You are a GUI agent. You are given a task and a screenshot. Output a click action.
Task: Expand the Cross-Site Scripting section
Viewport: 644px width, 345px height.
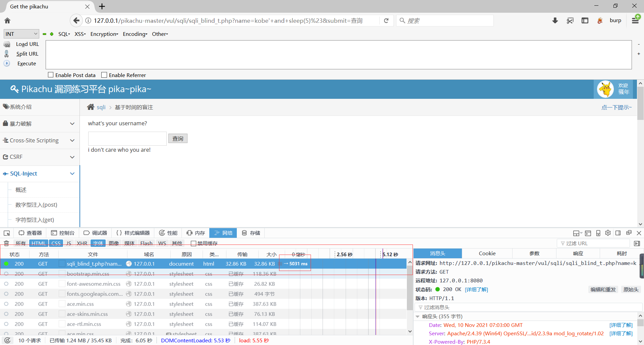click(x=40, y=140)
